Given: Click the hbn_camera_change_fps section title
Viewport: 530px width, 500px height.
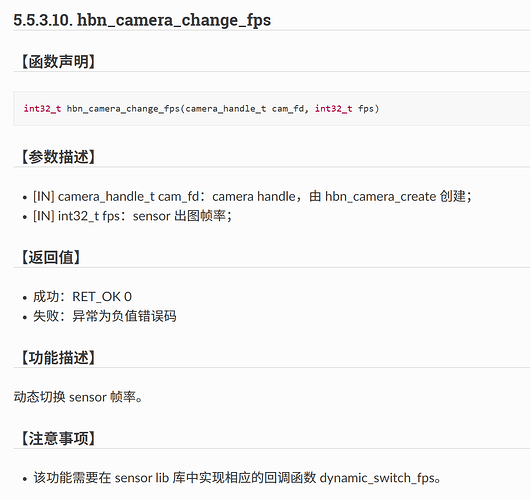Looking at the screenshot, I should point(142,20).
